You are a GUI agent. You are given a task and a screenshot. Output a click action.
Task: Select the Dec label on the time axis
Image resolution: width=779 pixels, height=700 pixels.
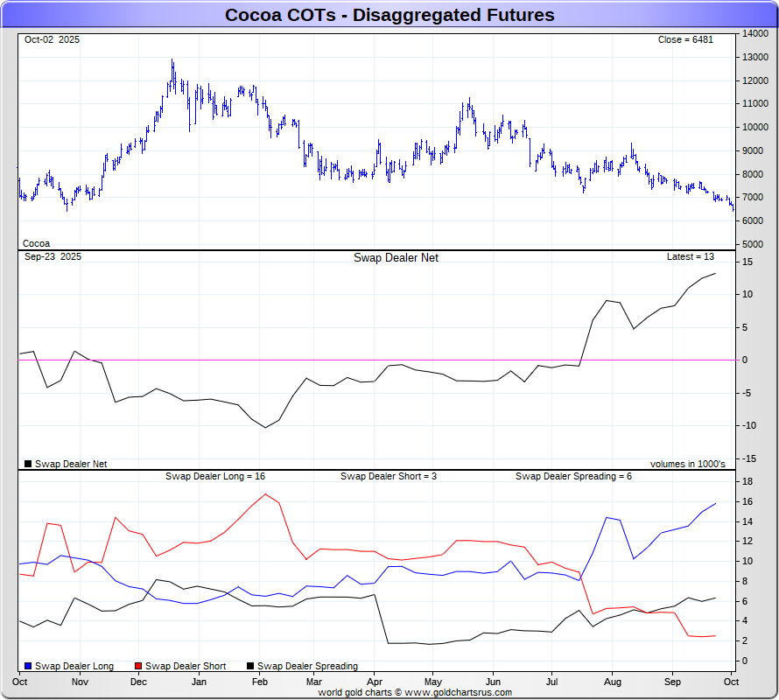(x=138, y=682)
